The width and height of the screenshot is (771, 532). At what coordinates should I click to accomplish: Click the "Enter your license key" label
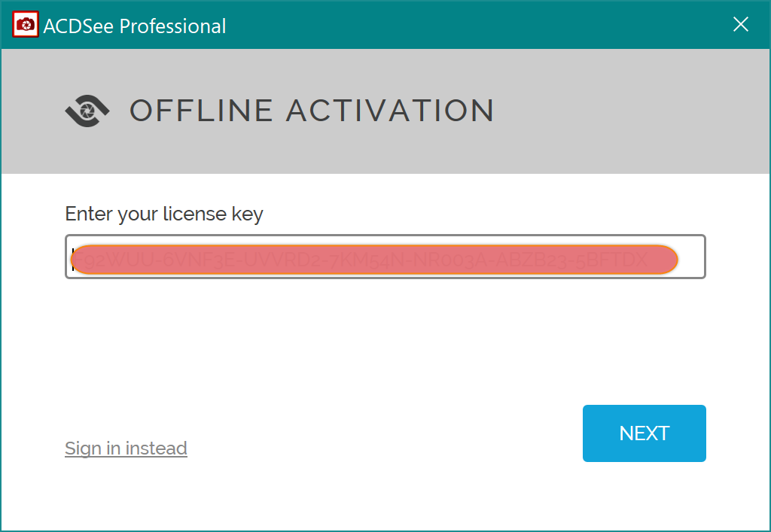point(164,214)
